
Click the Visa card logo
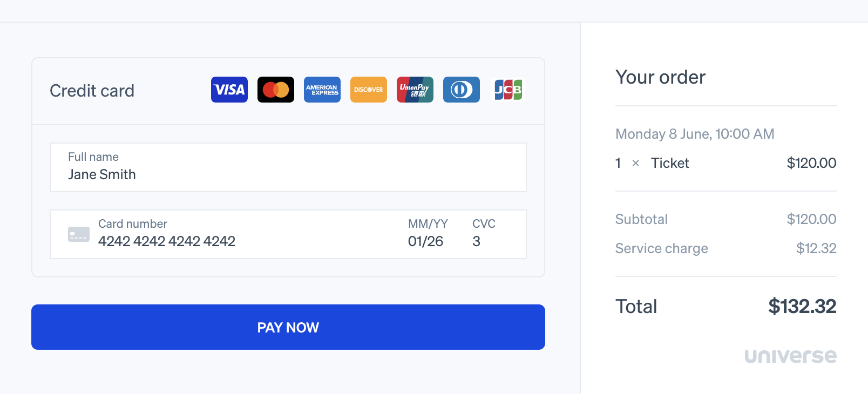click(x=229, y=90)
